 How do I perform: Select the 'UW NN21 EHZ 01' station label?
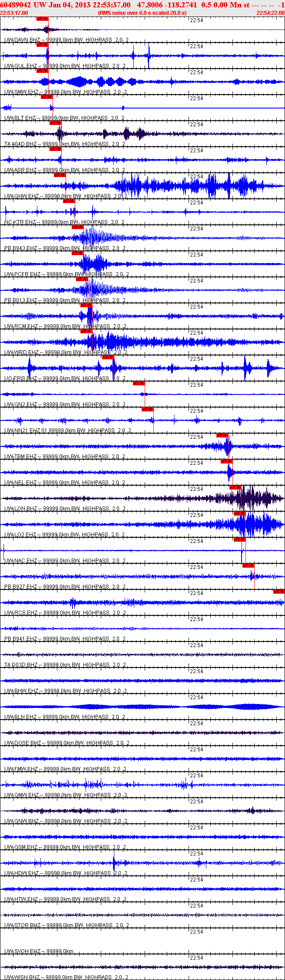tap(26, 431)
